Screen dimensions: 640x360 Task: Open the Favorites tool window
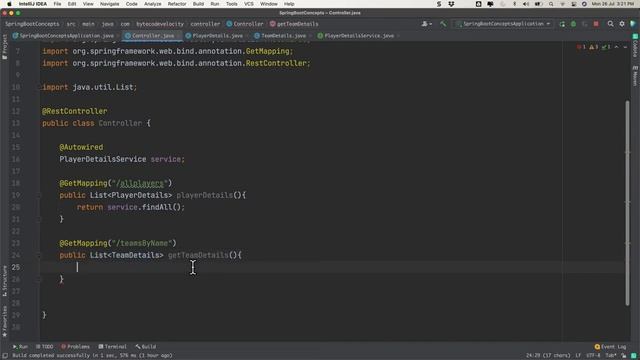(x=4, y=322)
